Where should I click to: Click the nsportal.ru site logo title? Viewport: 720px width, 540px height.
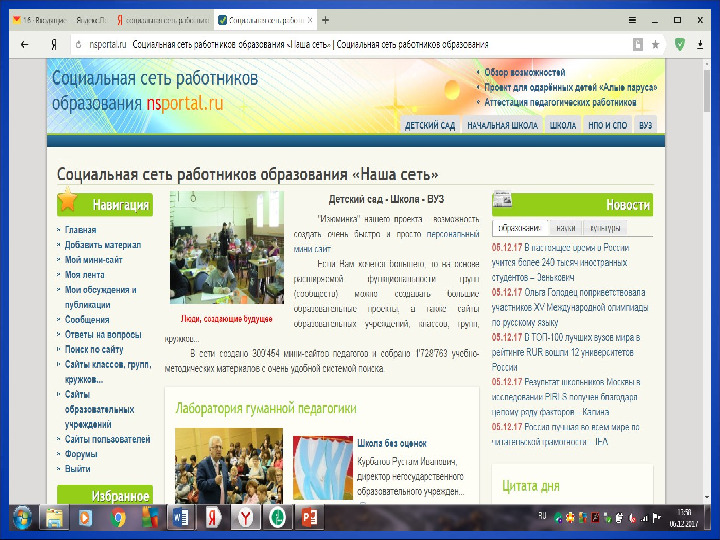click(155, 91)
